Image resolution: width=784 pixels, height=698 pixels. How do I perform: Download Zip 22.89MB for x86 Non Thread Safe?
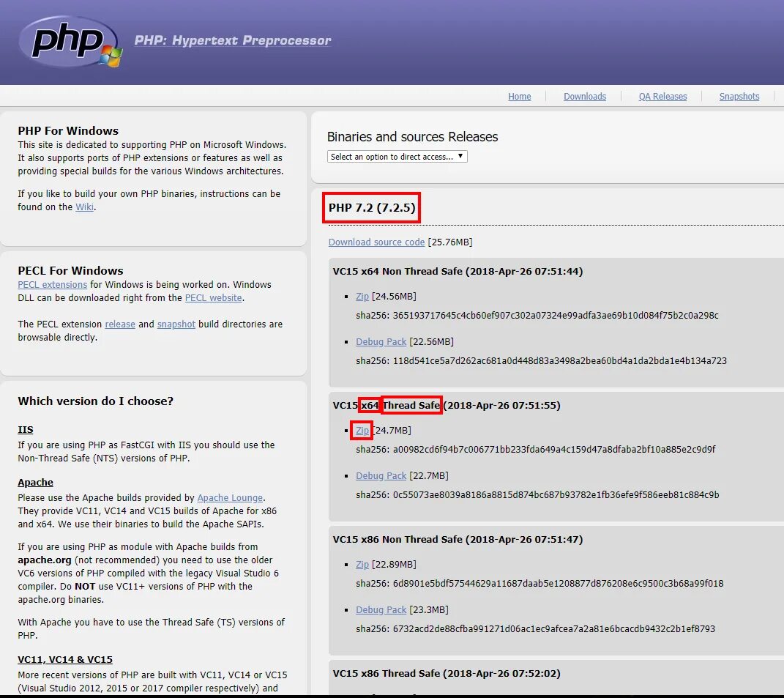coord(362,565)
